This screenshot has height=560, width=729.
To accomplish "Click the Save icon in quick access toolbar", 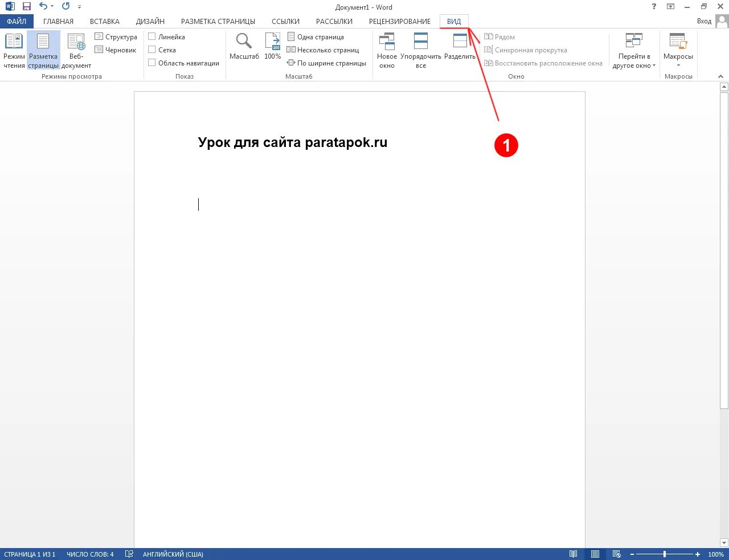I will tap(26, 7).
